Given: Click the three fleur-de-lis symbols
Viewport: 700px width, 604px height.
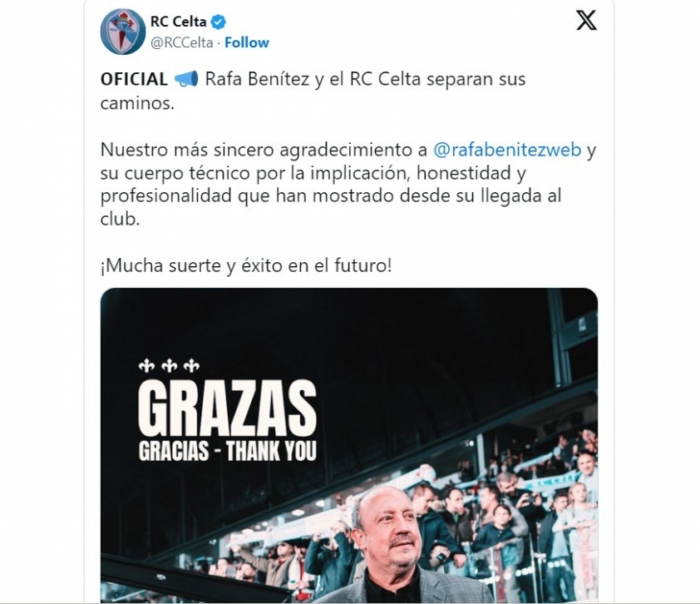Looking at the screenshot, I should point(169,365).
